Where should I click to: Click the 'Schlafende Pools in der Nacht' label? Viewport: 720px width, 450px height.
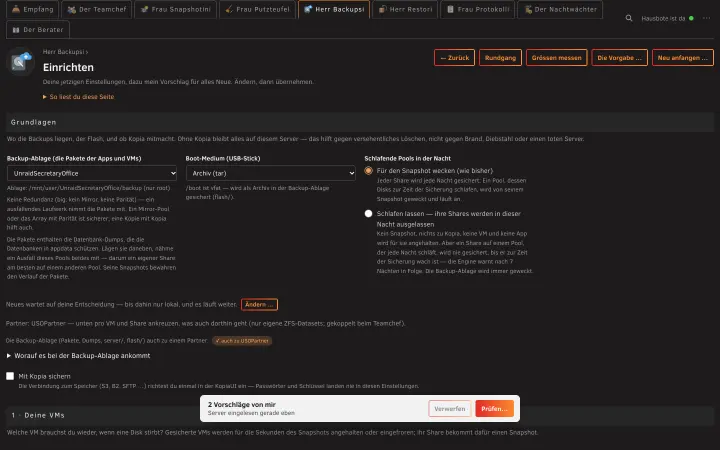tap(408, 158)
